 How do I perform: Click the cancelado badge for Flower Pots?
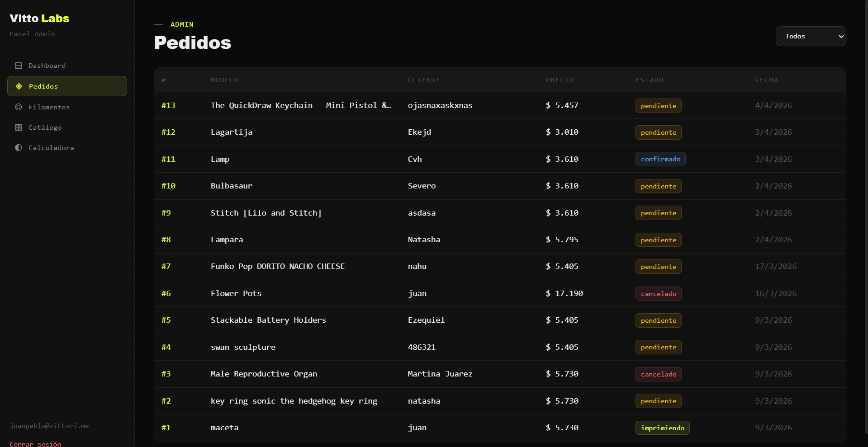658,294
